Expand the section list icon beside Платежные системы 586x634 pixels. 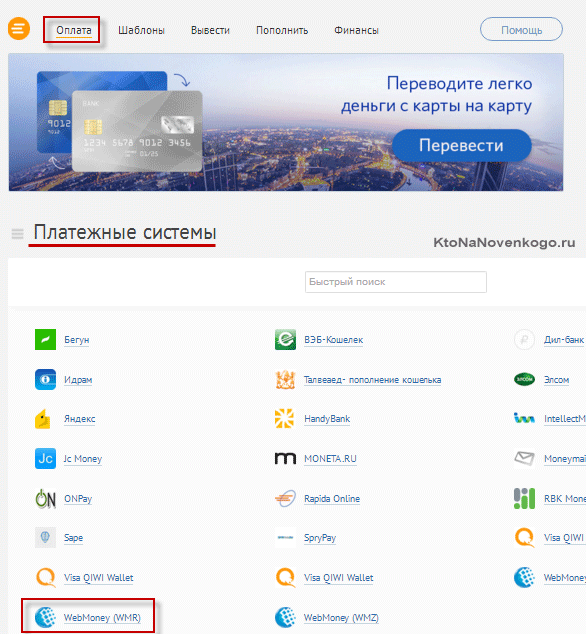coord(17,234)
